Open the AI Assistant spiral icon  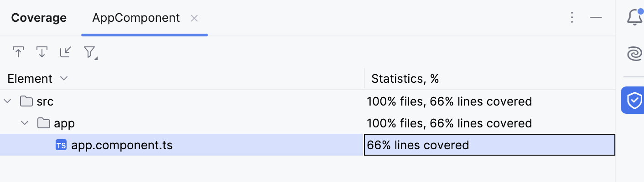pos(634,54)
